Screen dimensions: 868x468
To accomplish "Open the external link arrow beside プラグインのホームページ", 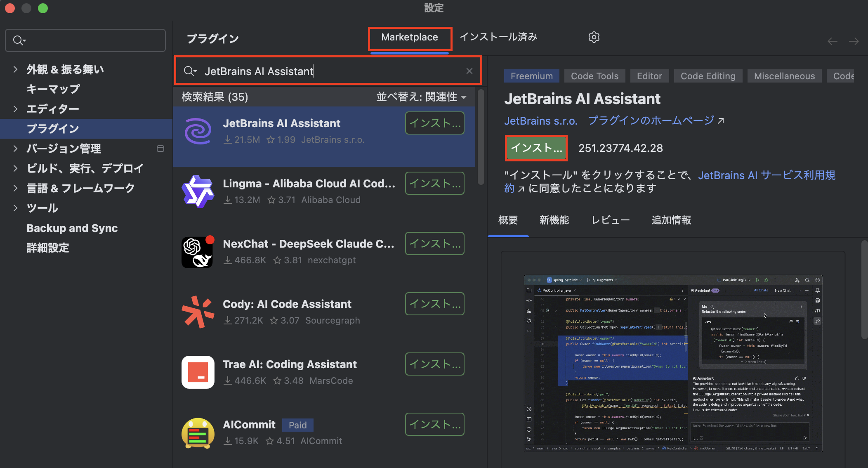I will tap(721, 121).
